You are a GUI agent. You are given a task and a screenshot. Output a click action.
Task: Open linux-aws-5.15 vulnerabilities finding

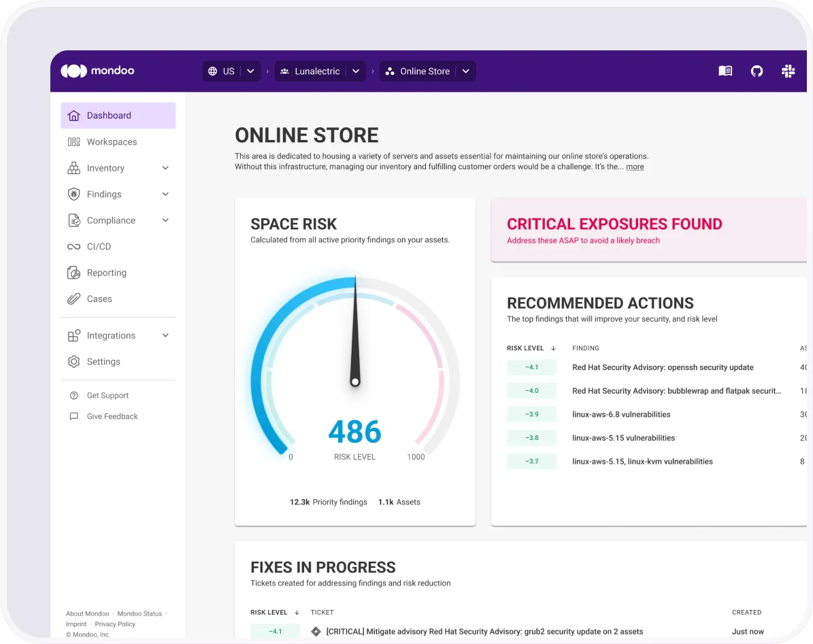click(623, 438)
